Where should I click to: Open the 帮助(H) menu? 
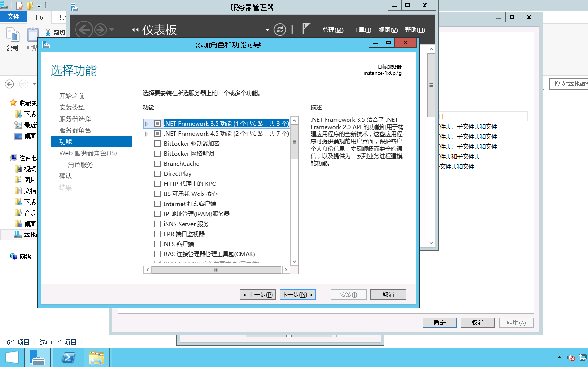click(414, 30)
